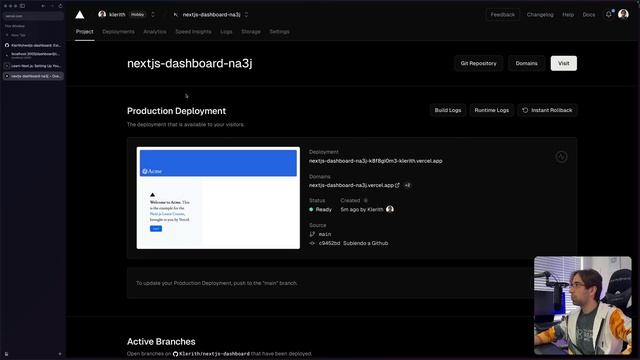640x360 pixels.
Task: Click the browser address bar
Action: (x=33, y=16)
